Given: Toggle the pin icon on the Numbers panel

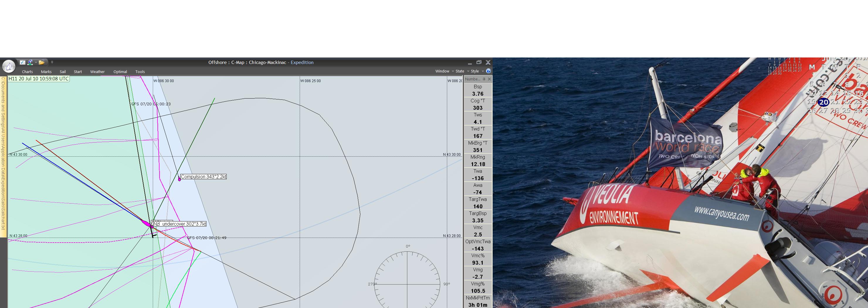Looking at the screenshot, I should coord(484,79).
